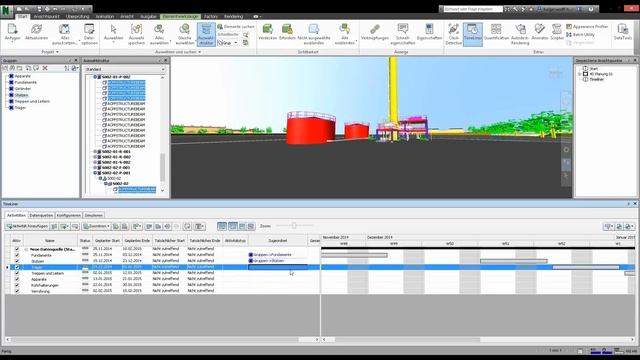Switch to Datenquellen tab in TimeLiner
This screenshot has height=360, width=640.
[x=41, y=215]
